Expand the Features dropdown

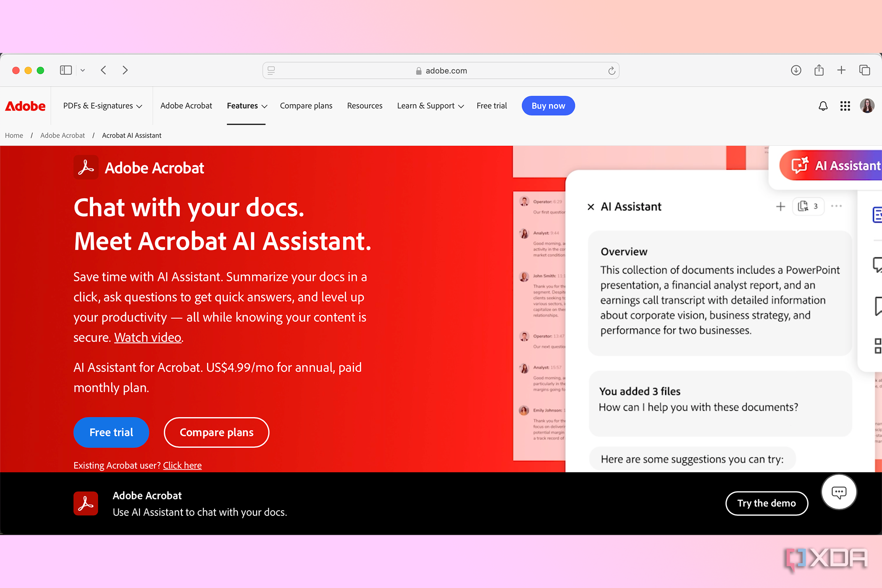pyautogui.click(x=247, y=106)
